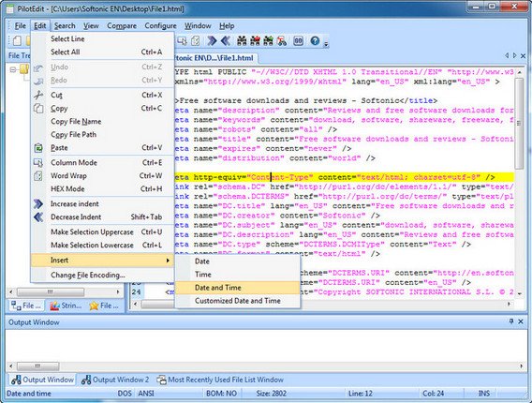
Task: Expand the Insert submenu arrow
Action: coord(168,261)
